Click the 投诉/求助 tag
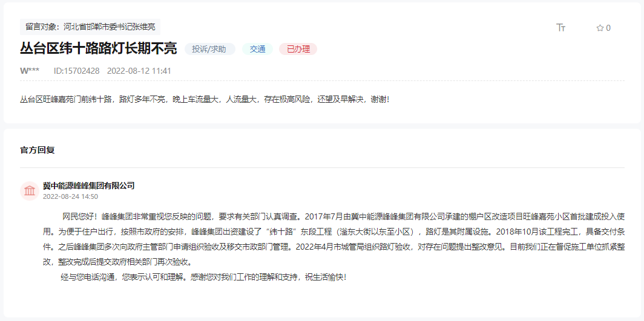Viewport: 644px width, 321px height. point(209,49)
